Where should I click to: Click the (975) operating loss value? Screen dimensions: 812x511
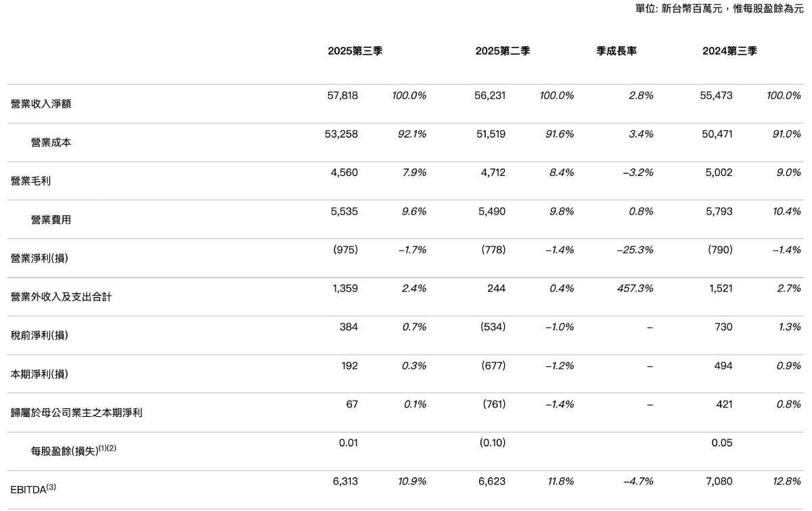click(x=346, y=250)
